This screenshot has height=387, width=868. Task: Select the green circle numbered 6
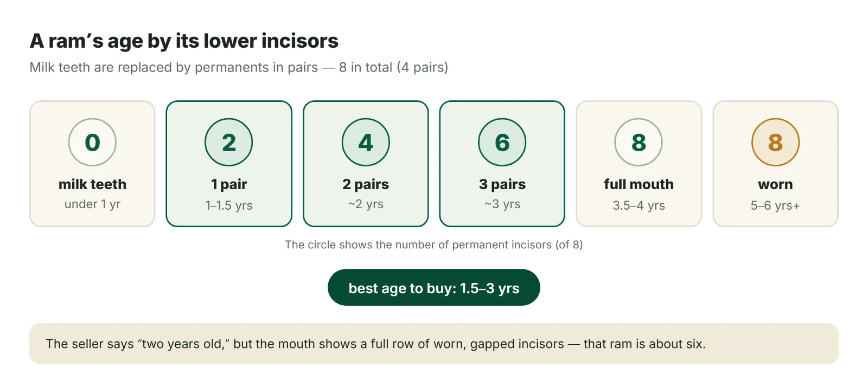click(502, 142)
